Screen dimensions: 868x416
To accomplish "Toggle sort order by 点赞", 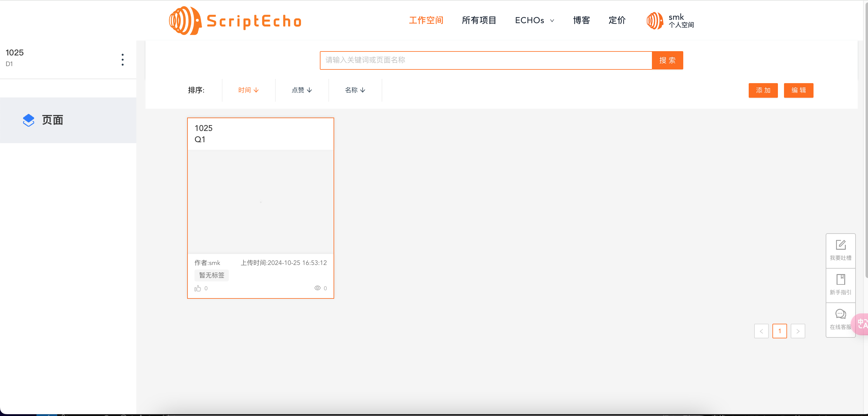I will point(302,90).
